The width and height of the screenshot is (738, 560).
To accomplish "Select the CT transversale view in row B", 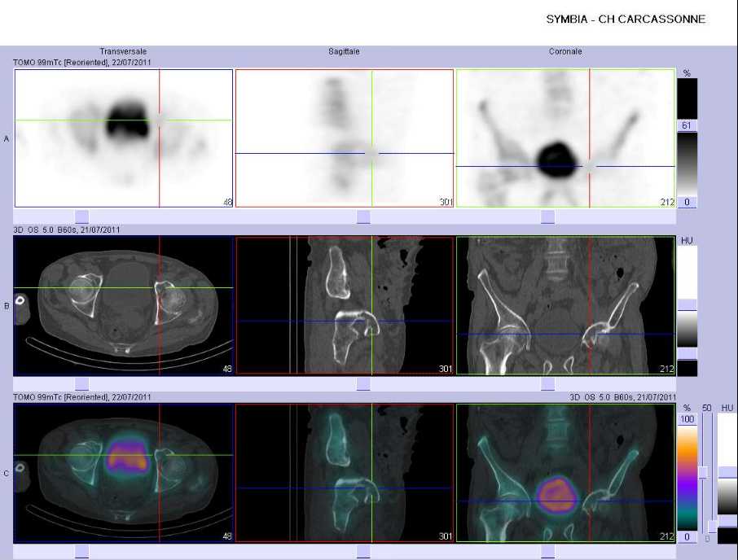I will pyautogui.click(x=124, y=305).
